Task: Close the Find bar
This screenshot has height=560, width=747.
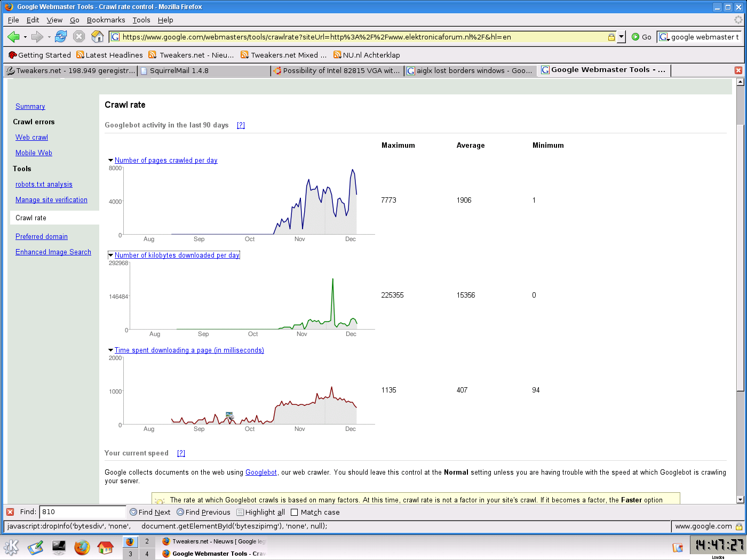Action: click(x=10, y=512)
